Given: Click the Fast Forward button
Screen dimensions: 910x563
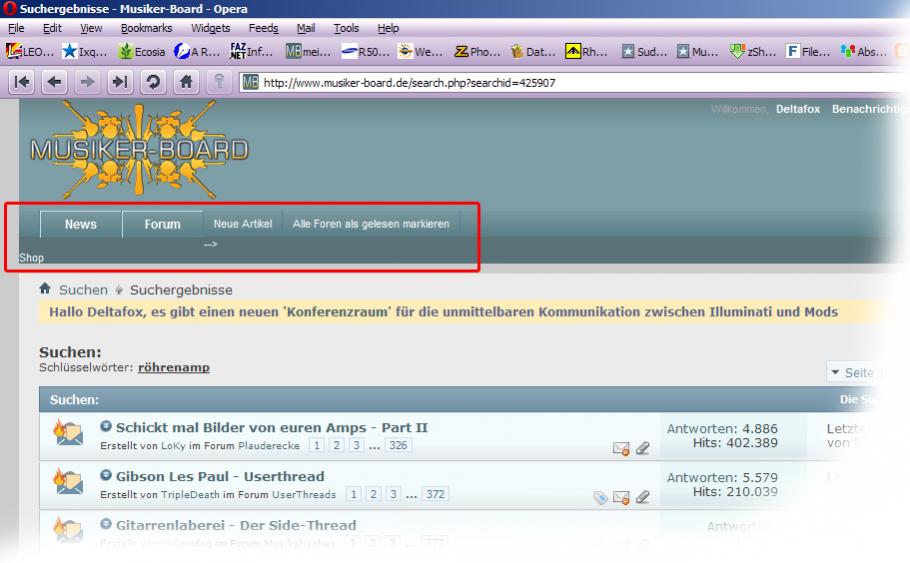Looking at the screenshot, I should [x=120, y=82].
